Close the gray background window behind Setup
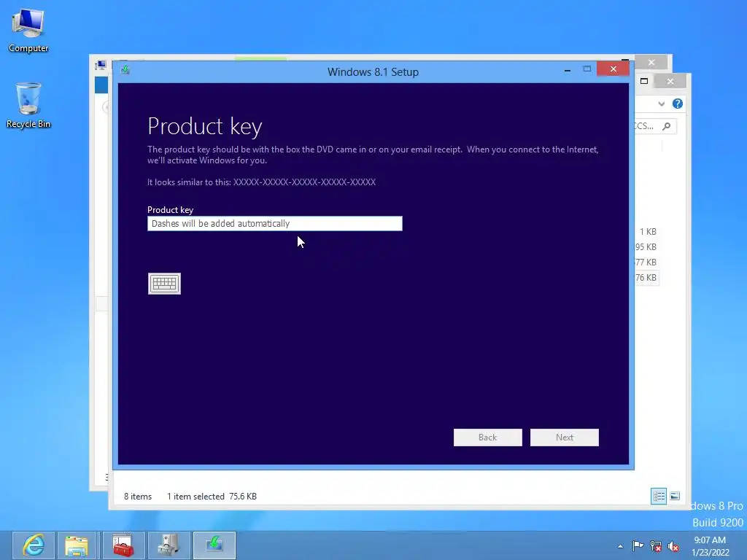Viewport: 747px width, 560px height. 651,63
